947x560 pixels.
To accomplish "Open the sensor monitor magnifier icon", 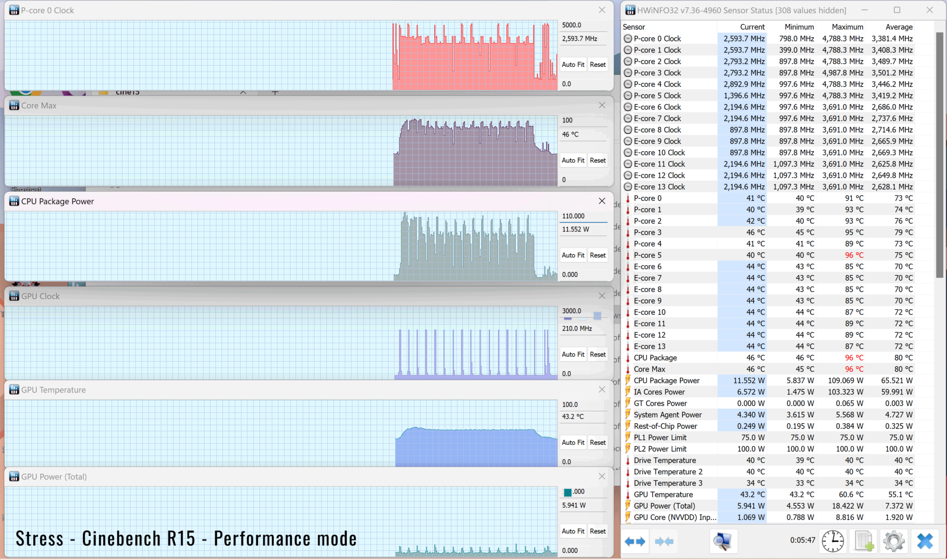I will [x=722, y=541].
